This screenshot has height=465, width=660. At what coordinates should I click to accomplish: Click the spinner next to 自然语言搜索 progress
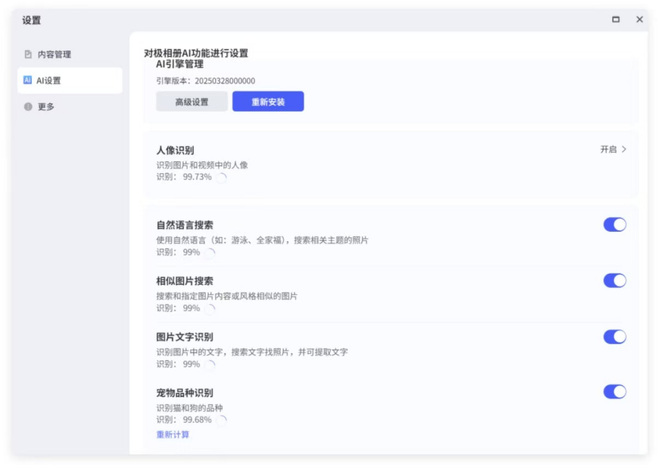tap(210, 253)
